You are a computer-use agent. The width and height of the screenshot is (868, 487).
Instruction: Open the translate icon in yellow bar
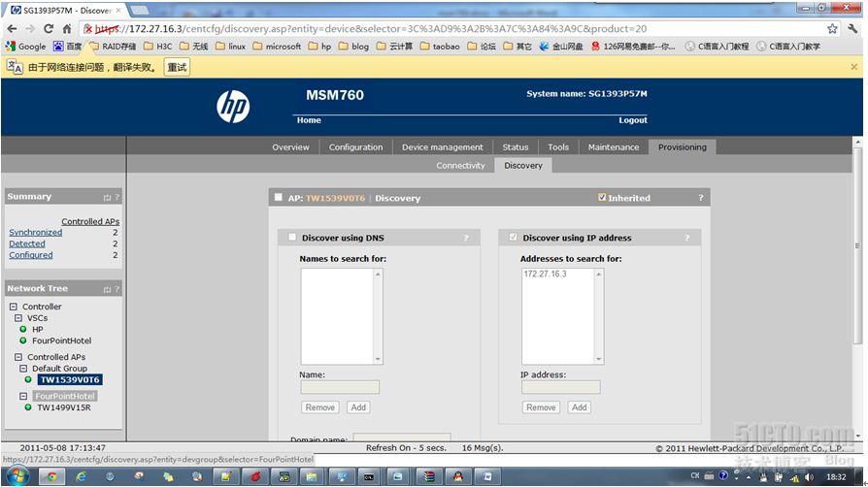coord(15,67)
